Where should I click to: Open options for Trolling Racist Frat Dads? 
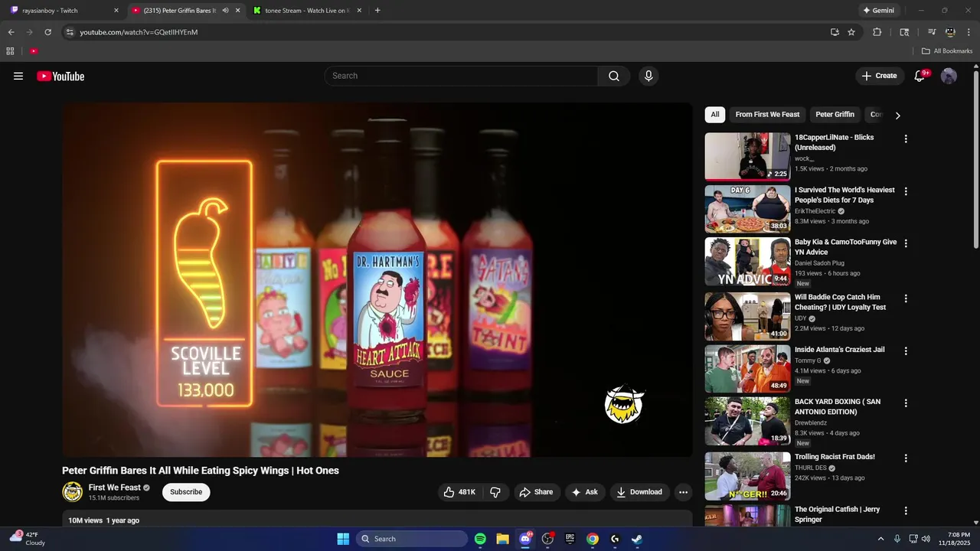[906, 458]
